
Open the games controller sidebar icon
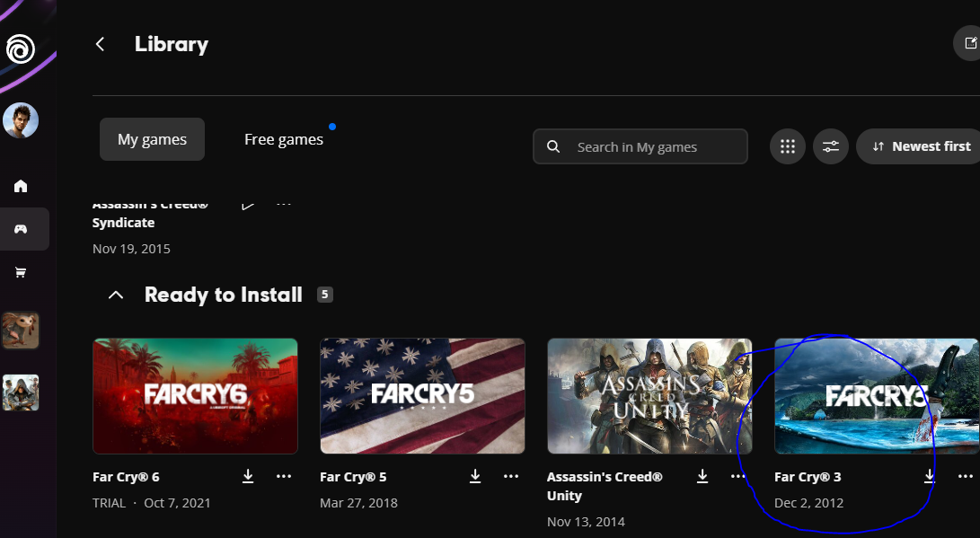[21, 229]
